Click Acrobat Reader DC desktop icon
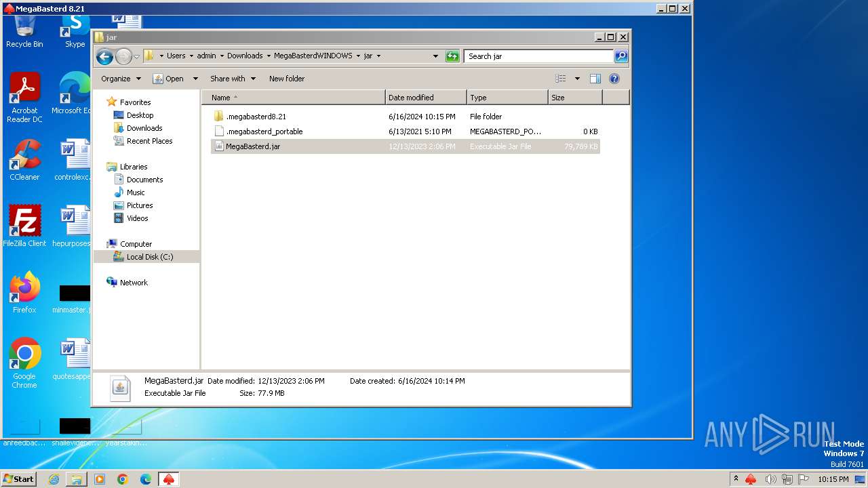The height and width of the screenshot is (488, 868). point(24,98)
